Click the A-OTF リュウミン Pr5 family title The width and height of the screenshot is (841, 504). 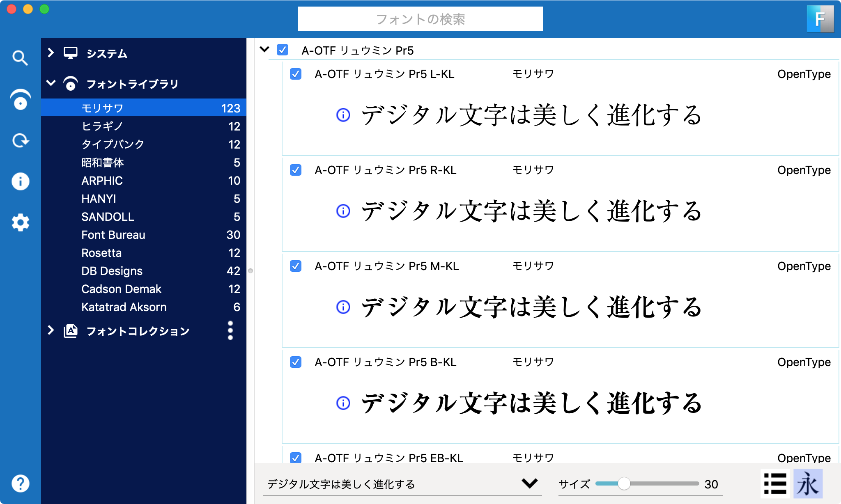click(358, 50)
